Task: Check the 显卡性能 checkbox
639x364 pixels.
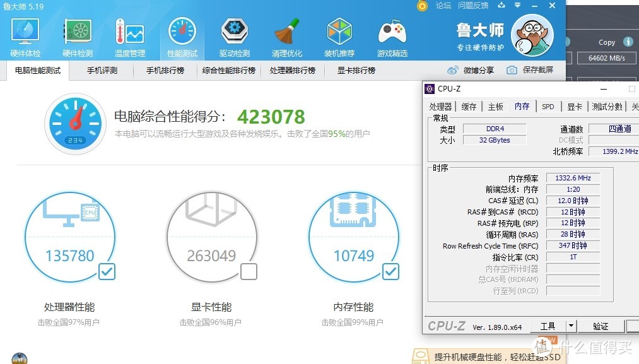Action: pyautogui.click(x=249, y=271)
